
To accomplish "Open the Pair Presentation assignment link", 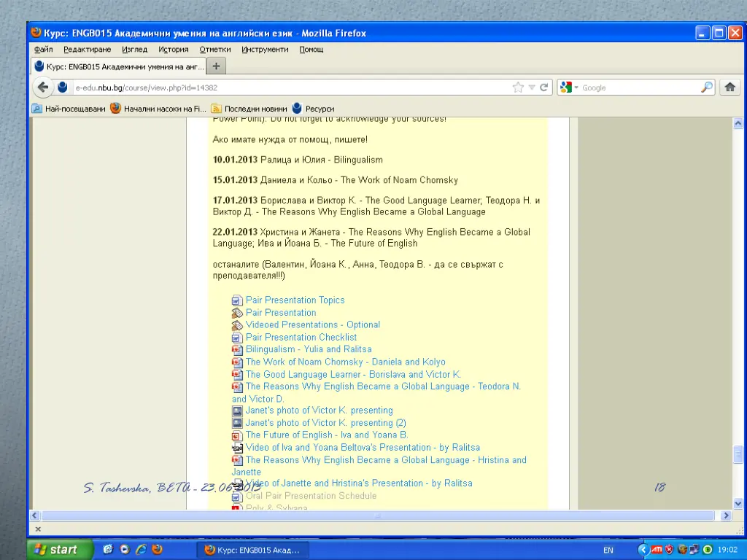I will pyautogui.click(x=281, y=312).
